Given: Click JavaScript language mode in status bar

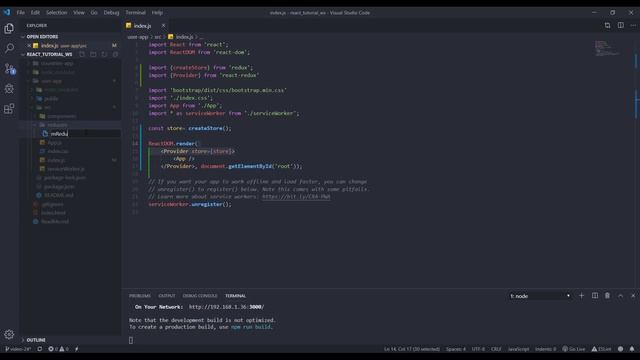Looking at the screenshot, I should click(518, 349).
